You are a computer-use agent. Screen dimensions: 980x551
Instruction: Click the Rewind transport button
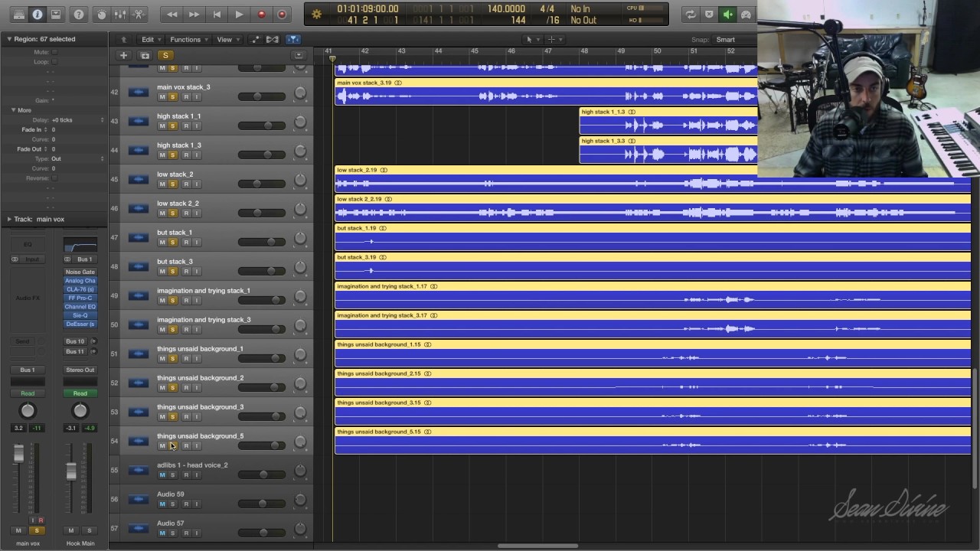coord(172,15)
